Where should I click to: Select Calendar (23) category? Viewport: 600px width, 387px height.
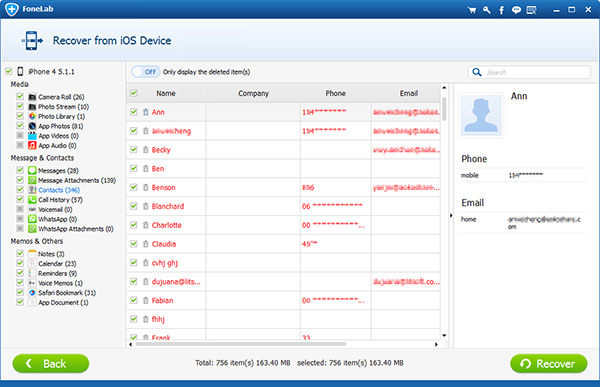57,264
